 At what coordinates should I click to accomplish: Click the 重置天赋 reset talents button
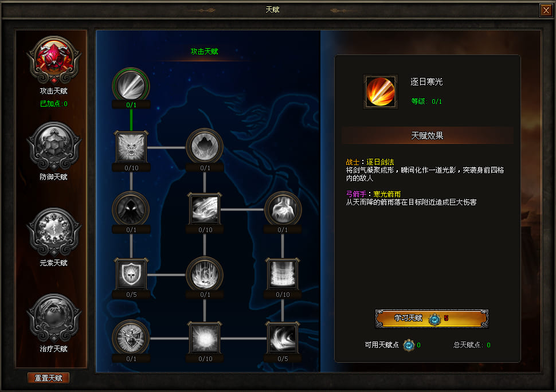(48, 378)
